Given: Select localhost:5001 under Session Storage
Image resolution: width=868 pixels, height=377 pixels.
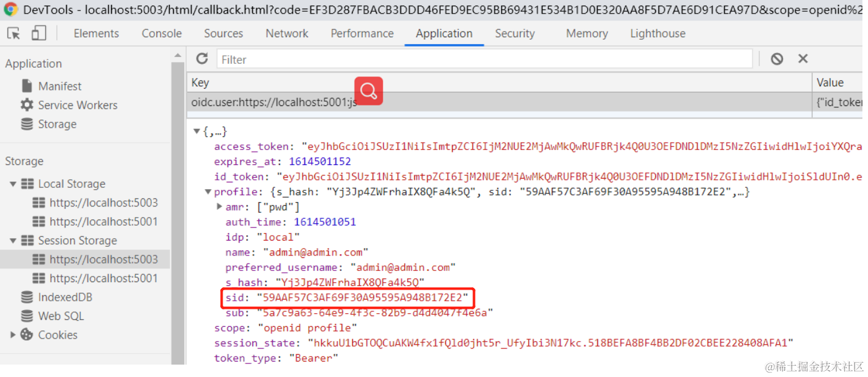Looking at the screenshot, I should click(x=104, y=278).
